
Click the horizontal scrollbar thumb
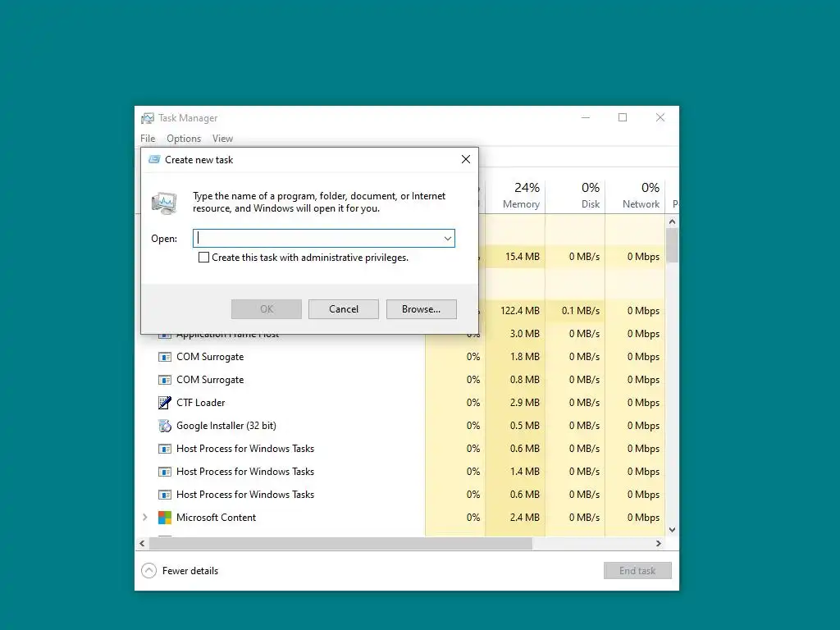[x=340, y=543]
